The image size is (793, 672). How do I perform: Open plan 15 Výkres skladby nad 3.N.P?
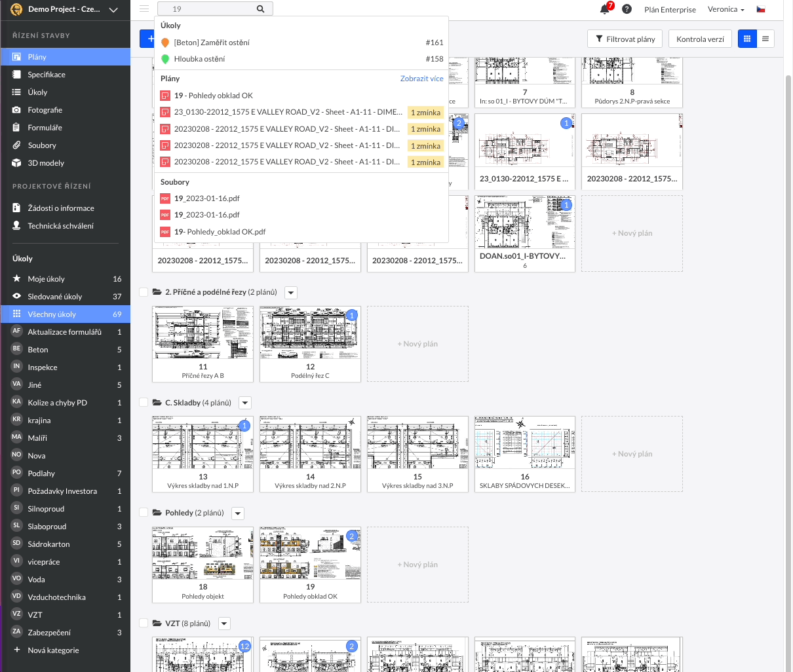417,454
